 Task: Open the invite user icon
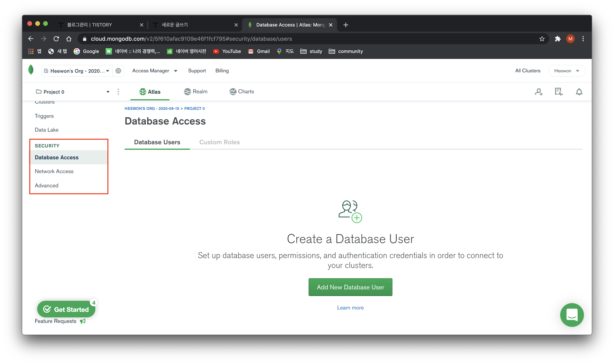point(538,92)
